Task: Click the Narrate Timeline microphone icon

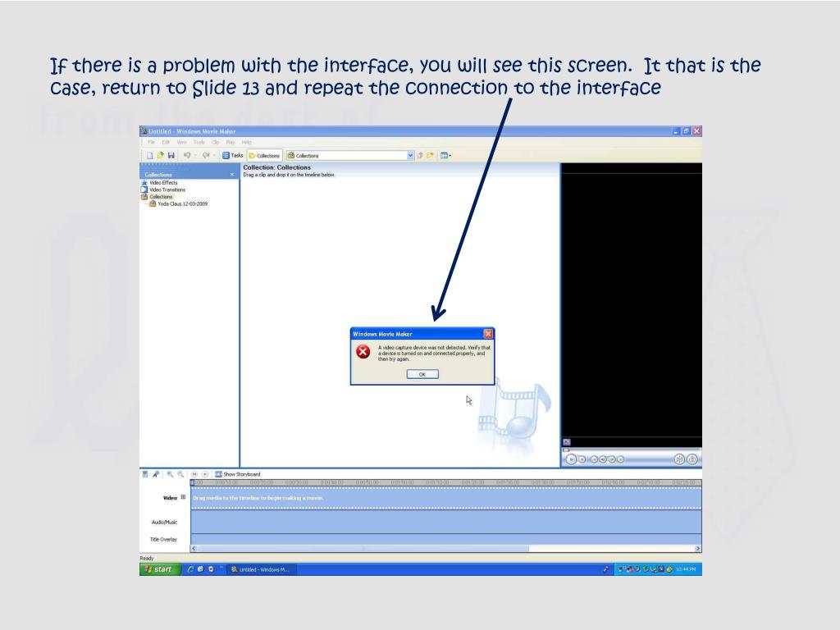Action: (156, 474)
